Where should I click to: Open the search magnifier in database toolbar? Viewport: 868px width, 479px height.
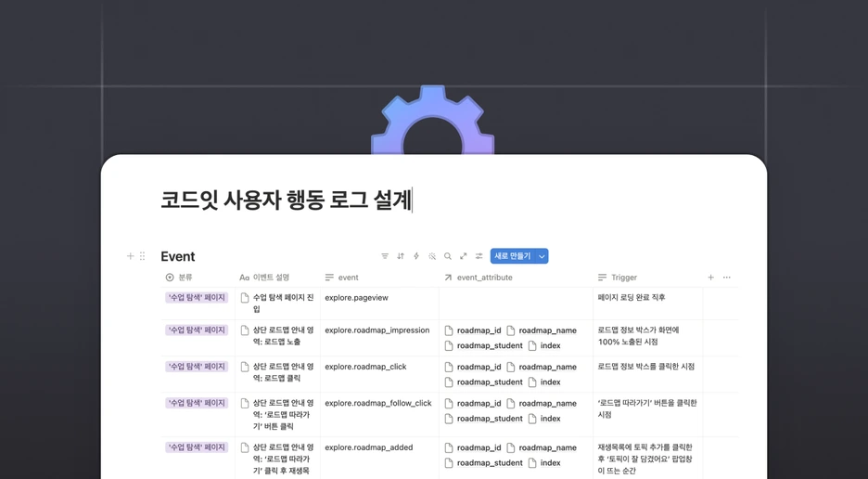point(447,256)
